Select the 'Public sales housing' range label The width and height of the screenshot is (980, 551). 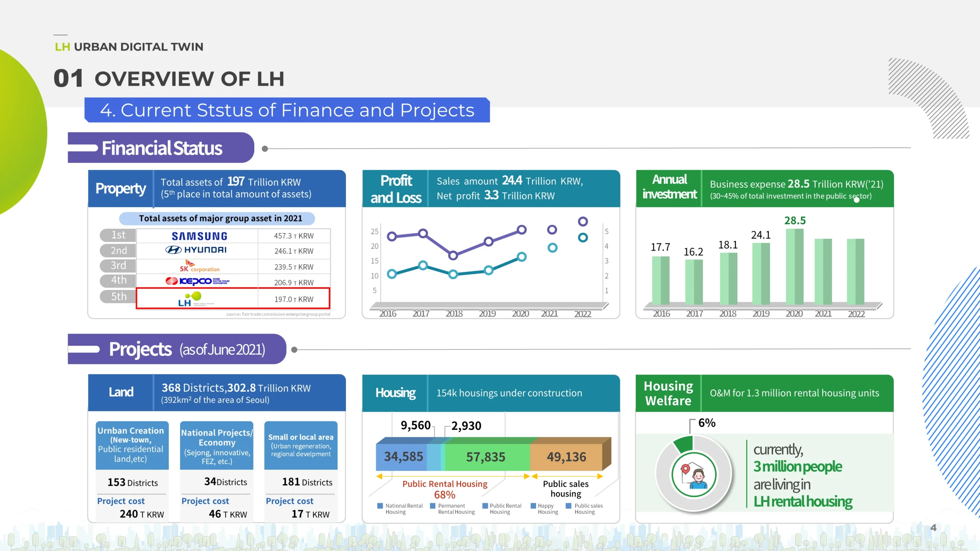(566, 489)
